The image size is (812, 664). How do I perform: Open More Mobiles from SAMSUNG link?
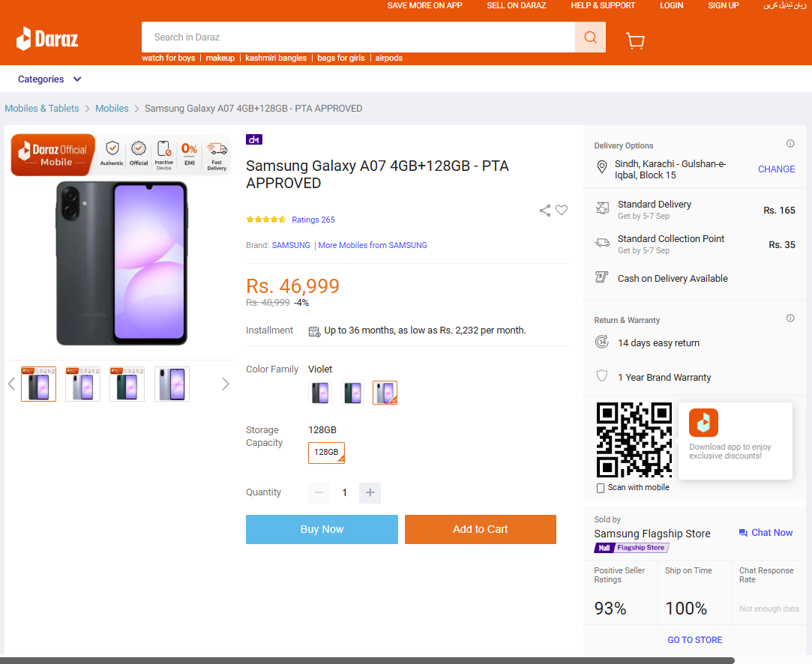click(x=373, y=245)
